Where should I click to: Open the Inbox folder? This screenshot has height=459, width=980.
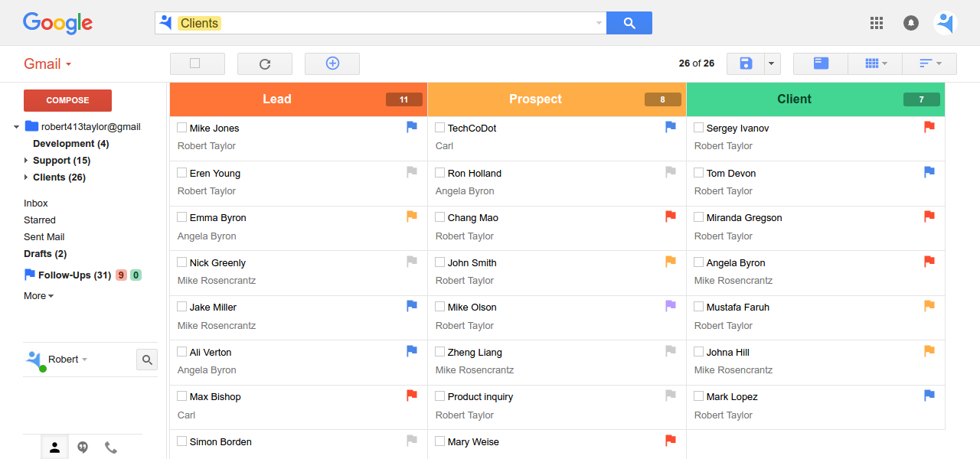36,203
